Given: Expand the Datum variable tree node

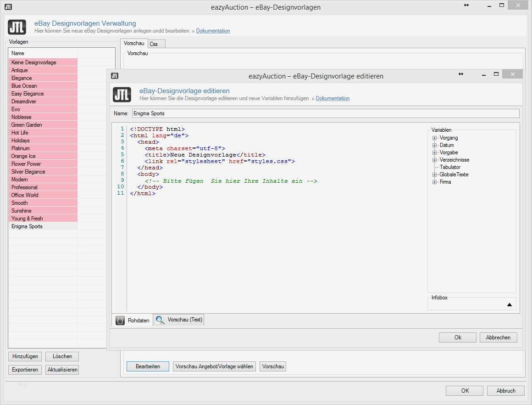Looking at the screenshot, I should (434, 146).
